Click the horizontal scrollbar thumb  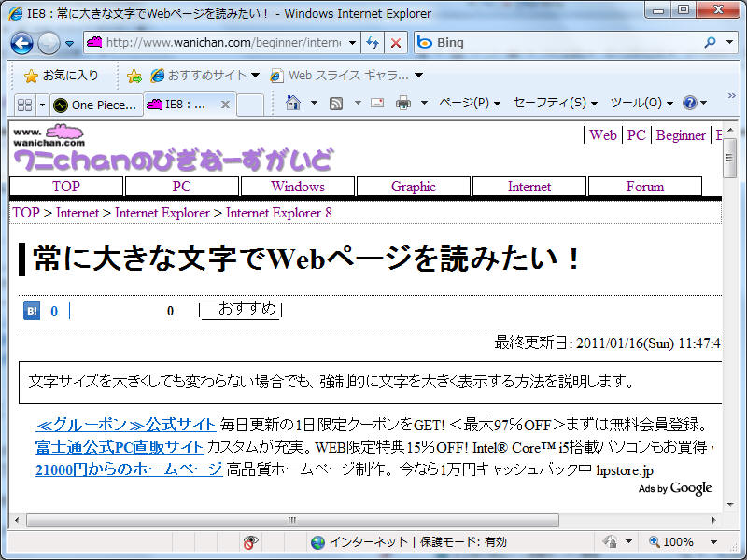(x=292, y=520)
